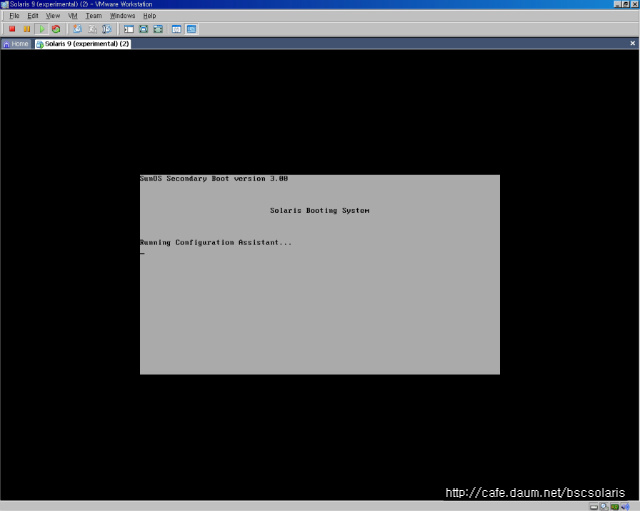Click the VMware icon in title bar
Image resolution: width=640 pixels, height=511 pixels.
tap(4, 4)
